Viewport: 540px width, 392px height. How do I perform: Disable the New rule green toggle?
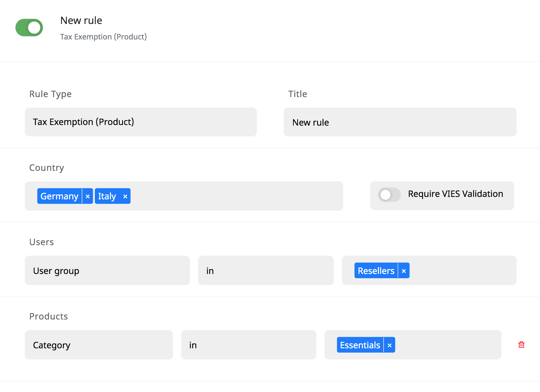coord(29,28)
